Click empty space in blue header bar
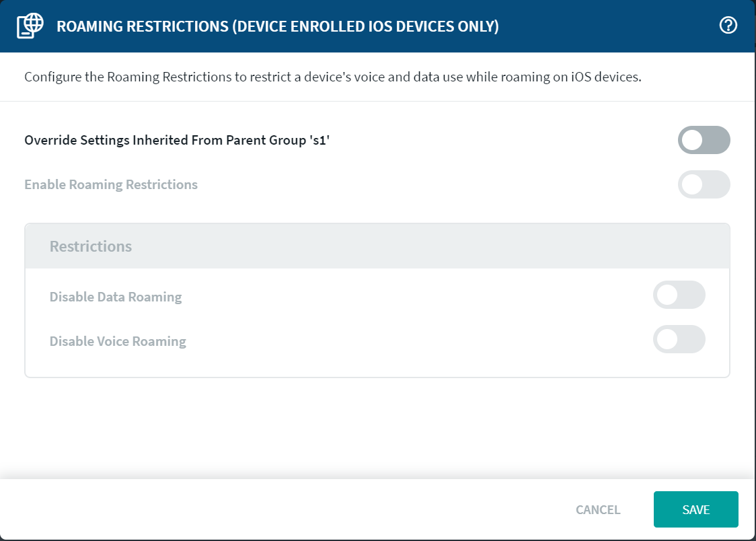 [x=605, y=26]
